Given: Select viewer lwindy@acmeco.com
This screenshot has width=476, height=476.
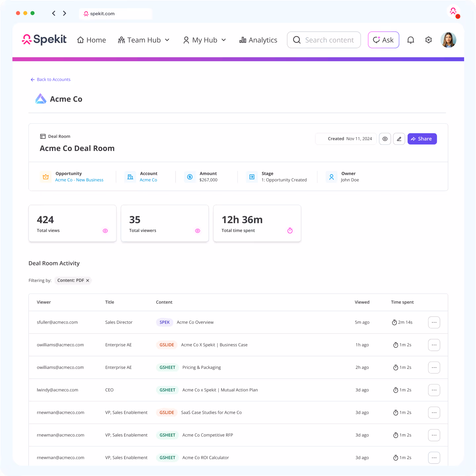Looking at the screenshot, I should tap(58, 390).
